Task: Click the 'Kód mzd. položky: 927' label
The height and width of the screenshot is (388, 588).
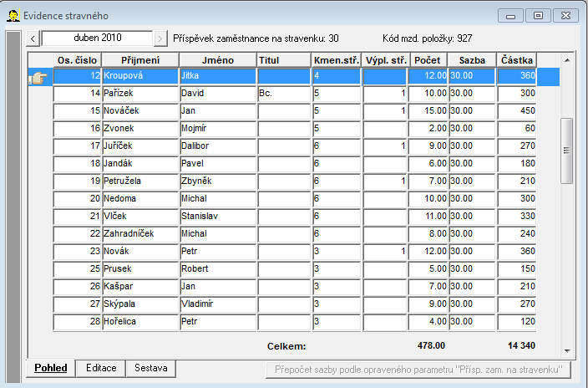Action: [x=427, y=38]
